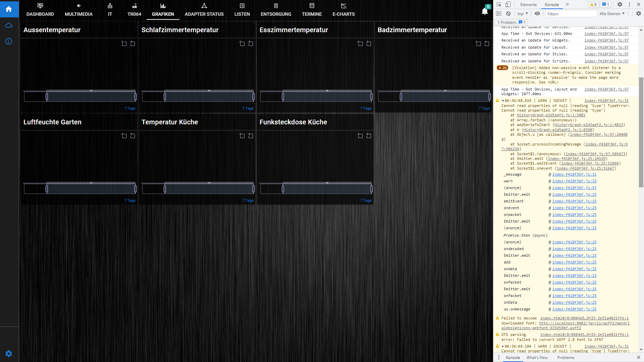Open the What's New drawer tab
This screenshot has height=362, width=644.
pyautogui.click(x=537, y=358)
